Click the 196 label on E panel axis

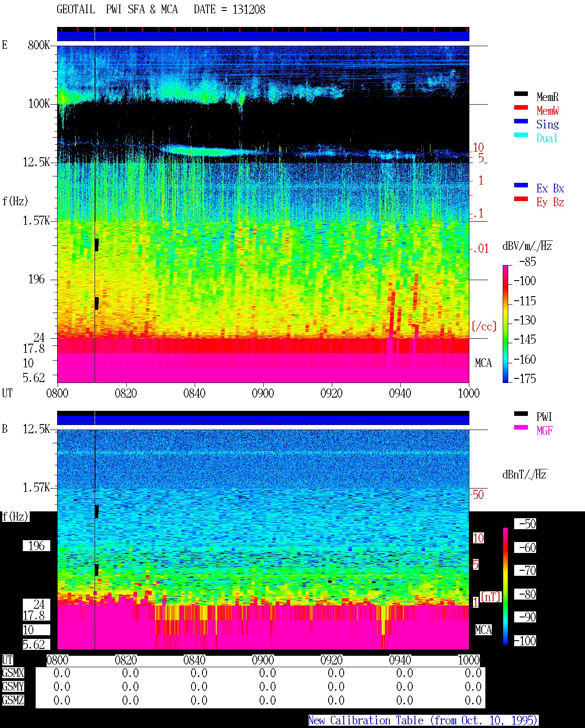(37, 279)
